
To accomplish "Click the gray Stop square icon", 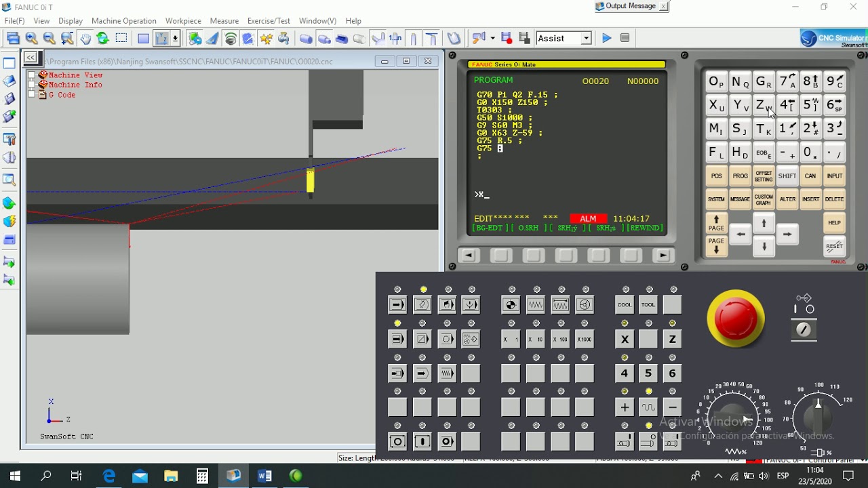I will [625, 39].
